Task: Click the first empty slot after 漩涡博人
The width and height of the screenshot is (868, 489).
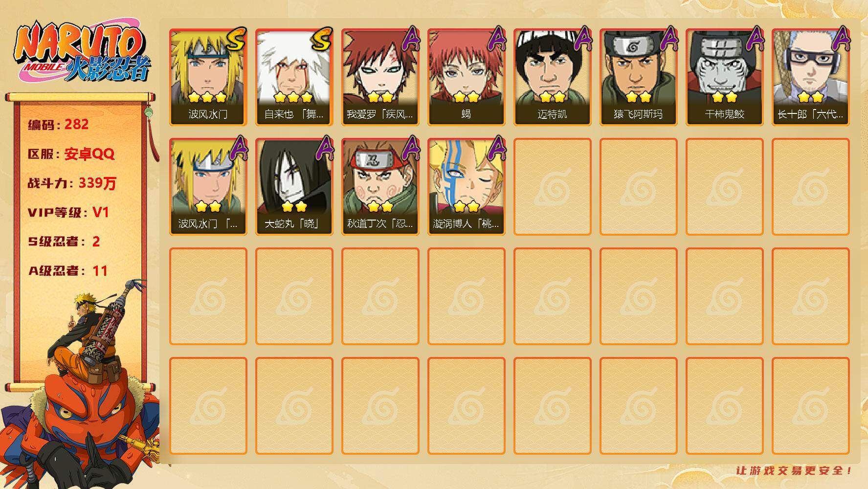Action: tap(553, 187)
